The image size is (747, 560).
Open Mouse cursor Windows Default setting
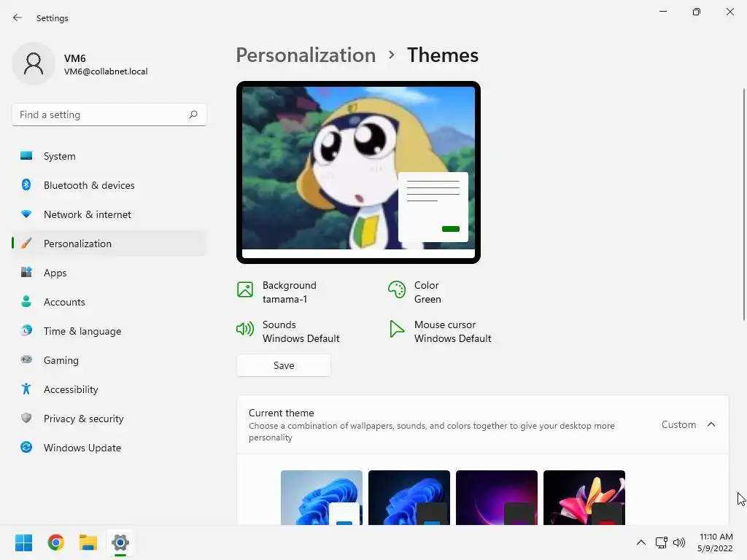[440, 332]
